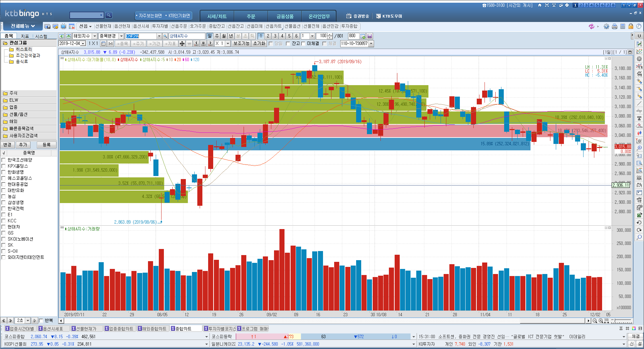Open the 금융상품 main tab
644x349 pixels.
coord(285,16)
